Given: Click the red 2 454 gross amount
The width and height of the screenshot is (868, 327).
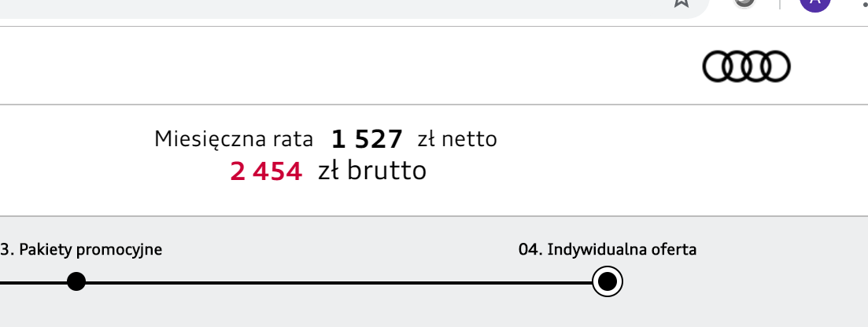Looking at the screenshot, I should pyautogui.click(x=266, y=171).
